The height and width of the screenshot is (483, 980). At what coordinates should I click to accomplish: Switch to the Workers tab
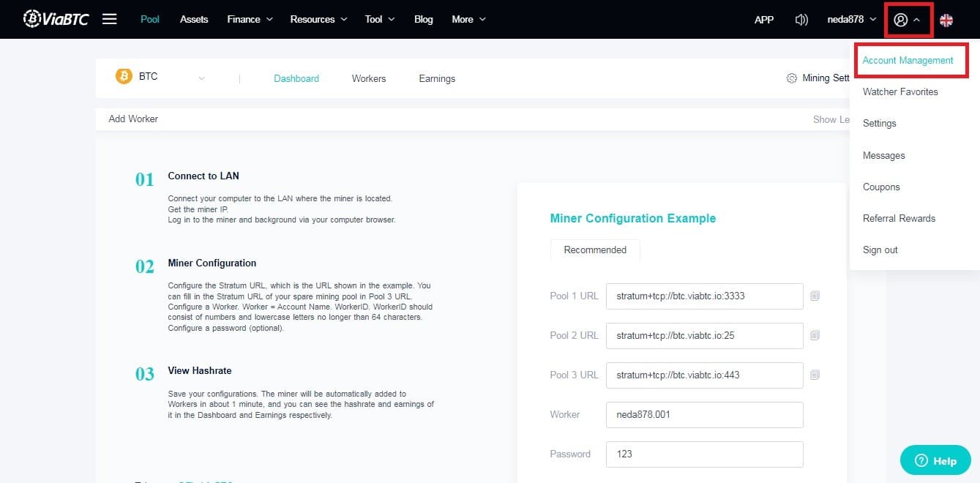pyautogui.click(x=369, y=78)
